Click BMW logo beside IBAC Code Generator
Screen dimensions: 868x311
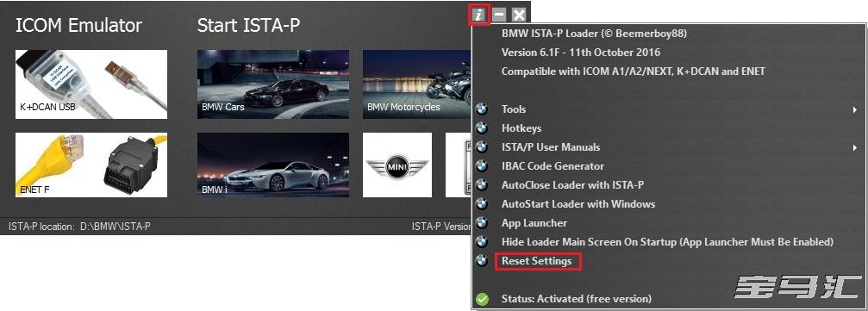482,166
